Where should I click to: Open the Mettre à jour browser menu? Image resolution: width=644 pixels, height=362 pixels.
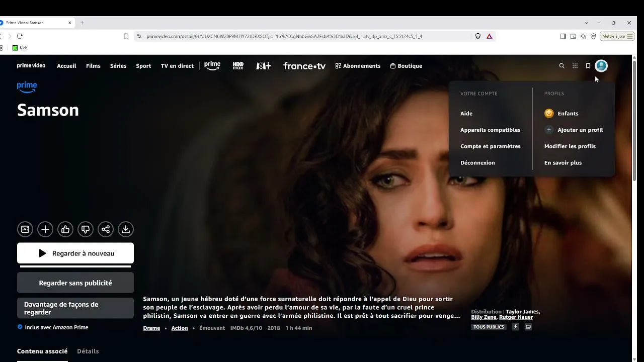[617, 36]
